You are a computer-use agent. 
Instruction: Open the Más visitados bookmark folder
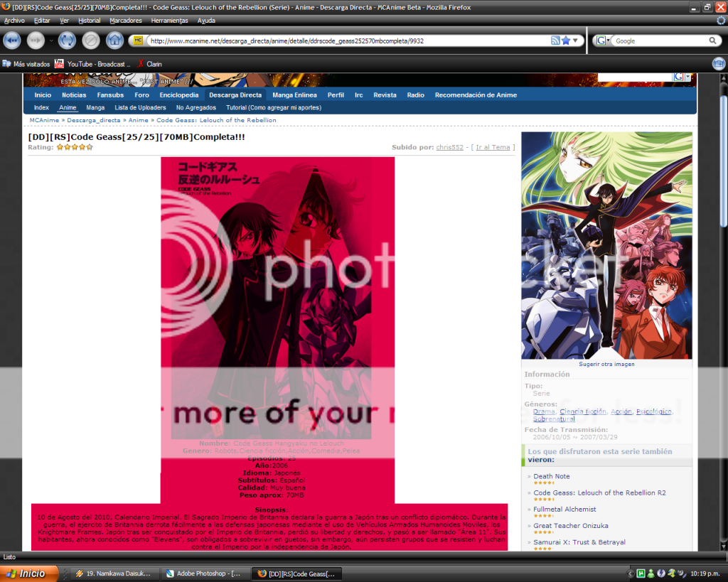tap(26, 64)
